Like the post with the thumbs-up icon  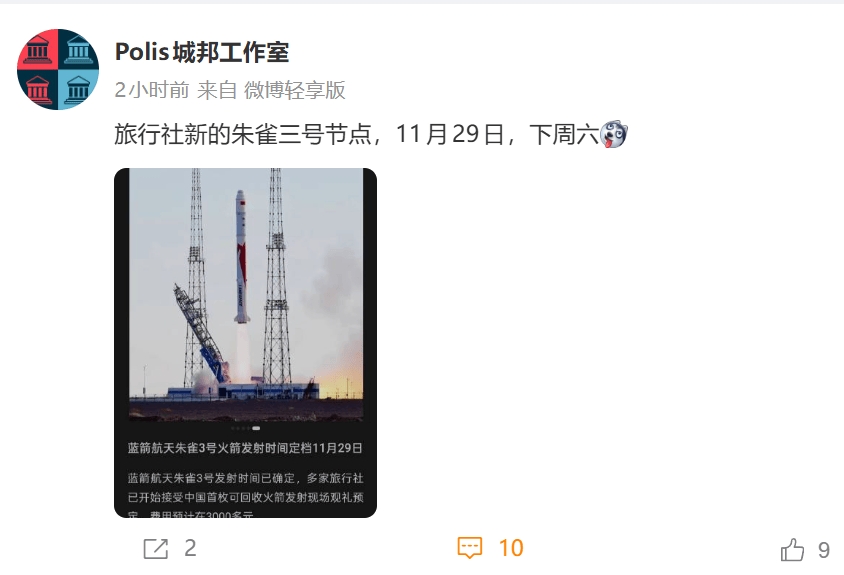pyautogui.click(x=792, y=550)
